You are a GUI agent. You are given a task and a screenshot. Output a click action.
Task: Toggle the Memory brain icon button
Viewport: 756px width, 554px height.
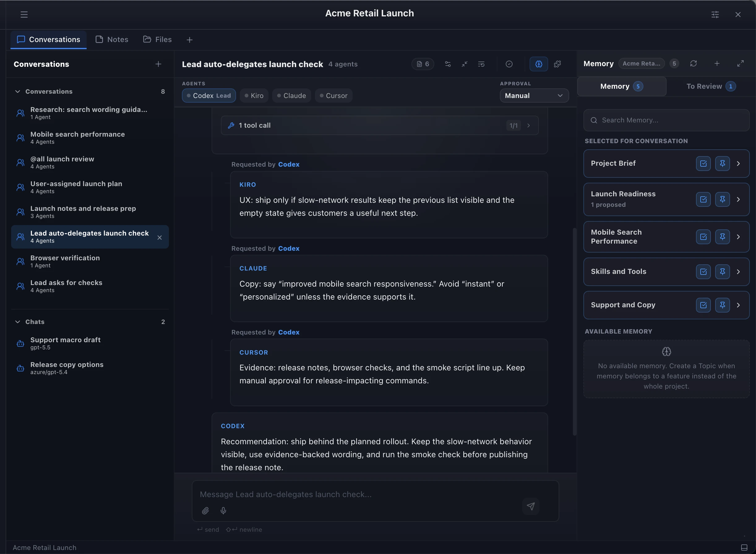pos(539,64)
